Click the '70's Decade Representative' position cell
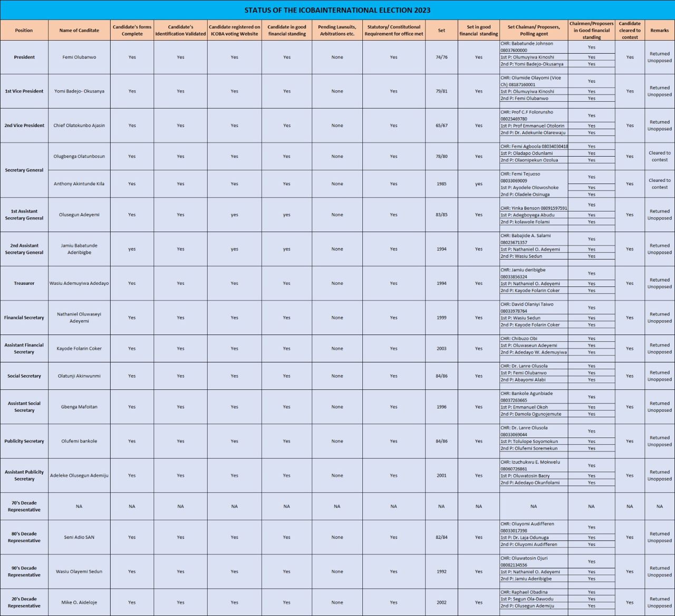This screenshot has width=675, height=616. pos(24,506)
